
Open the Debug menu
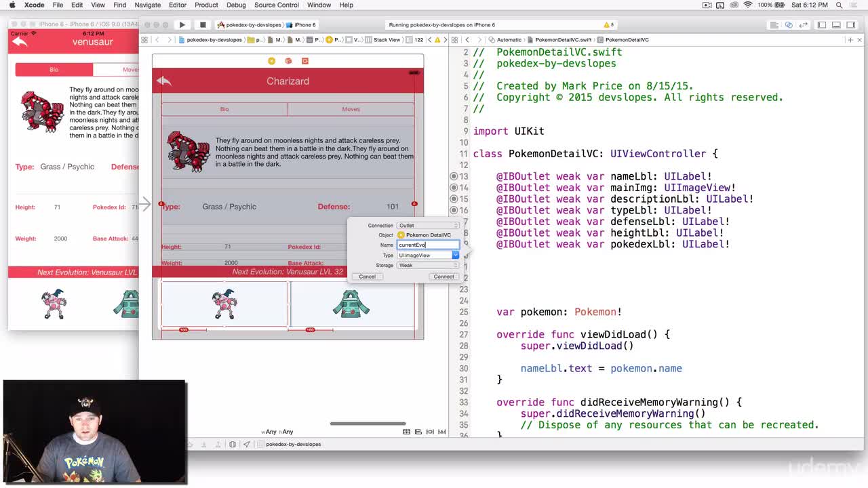(236, 5)
